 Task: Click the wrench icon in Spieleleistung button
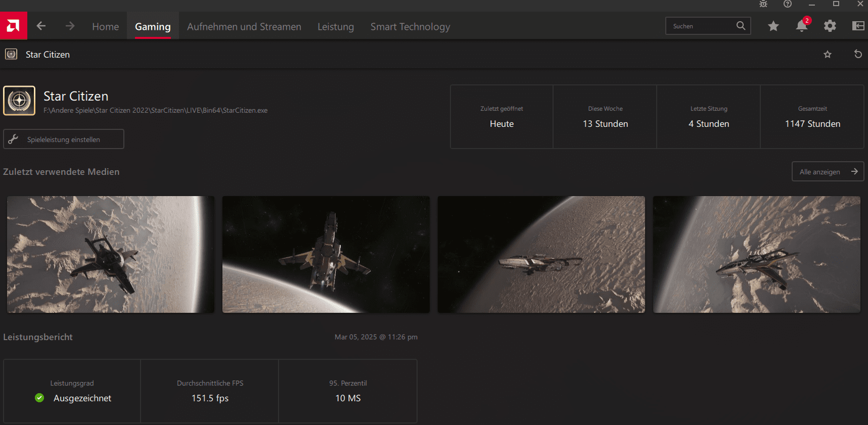click(13, 139)
